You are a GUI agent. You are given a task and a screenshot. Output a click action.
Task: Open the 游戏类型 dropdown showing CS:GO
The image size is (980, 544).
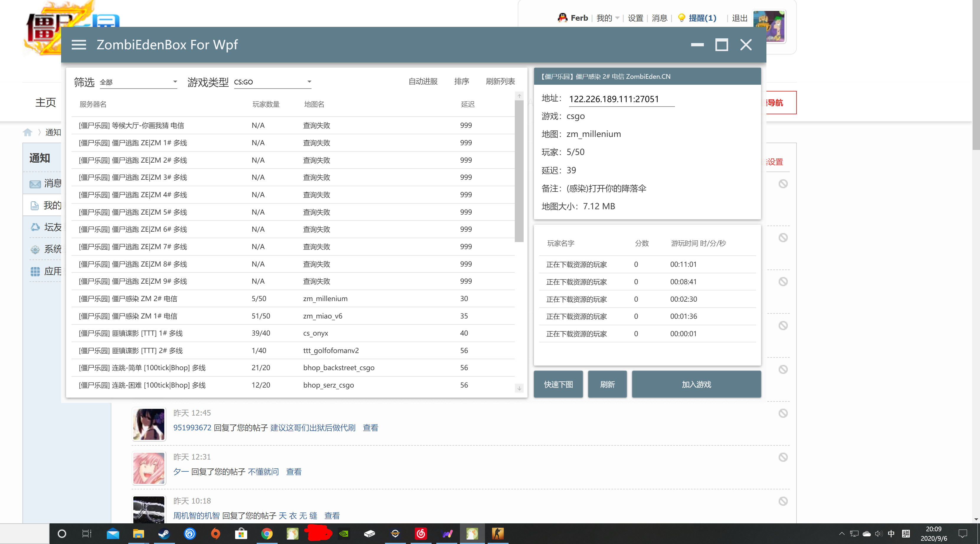273,82
